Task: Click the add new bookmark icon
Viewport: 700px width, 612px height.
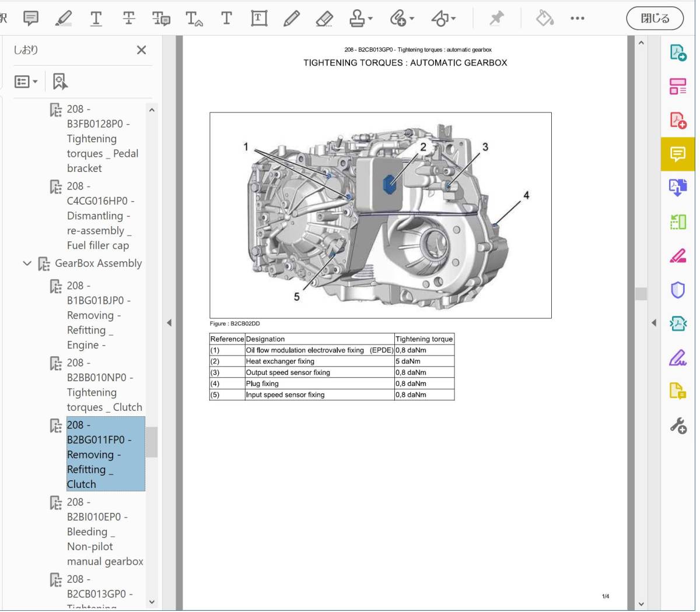Action: point(60,82)
